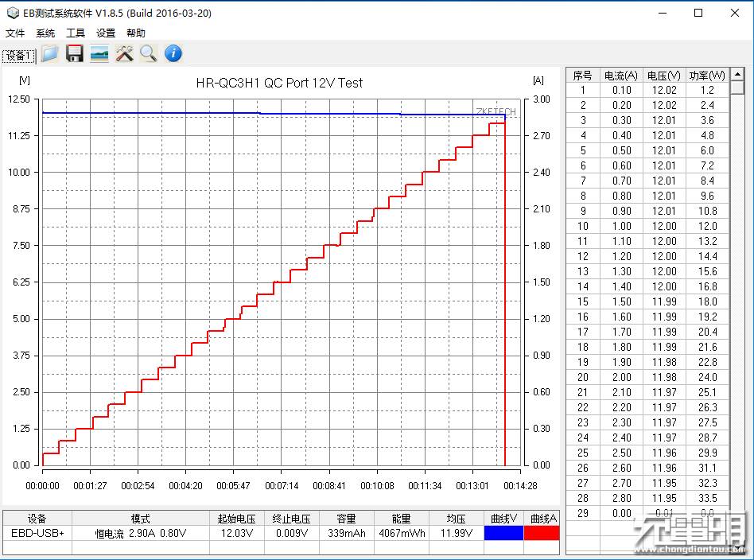Click the 0.009V end voltage cell

pos(291,533)
